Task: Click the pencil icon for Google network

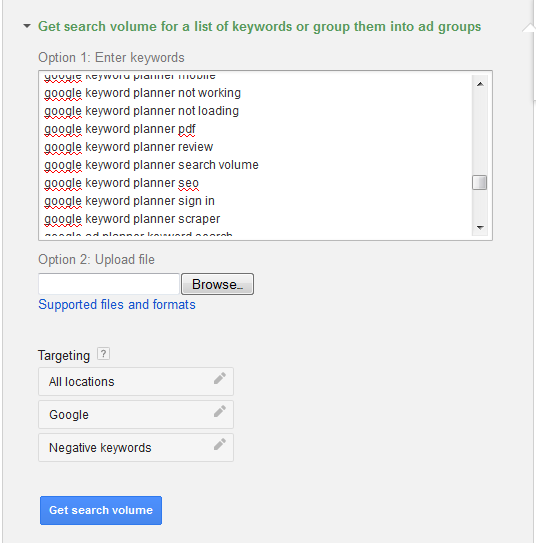Action: 220,411
